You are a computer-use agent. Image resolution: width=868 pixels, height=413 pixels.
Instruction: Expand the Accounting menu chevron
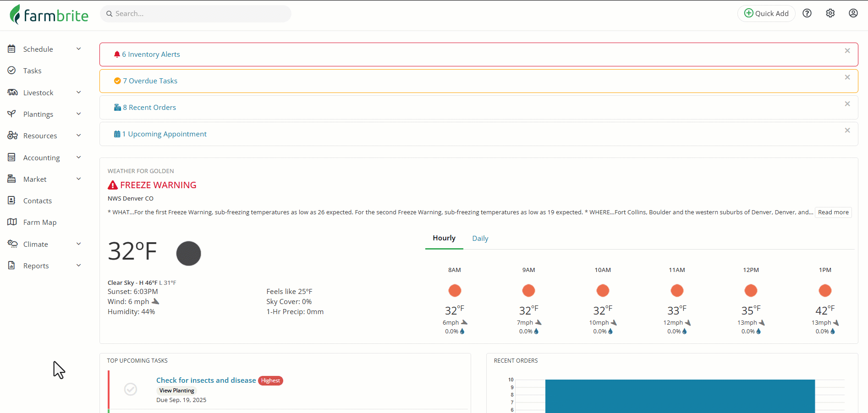79,157
